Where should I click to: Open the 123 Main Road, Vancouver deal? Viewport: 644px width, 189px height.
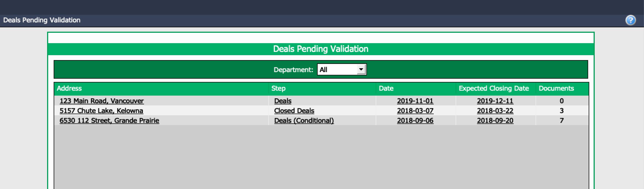point(102,101)
